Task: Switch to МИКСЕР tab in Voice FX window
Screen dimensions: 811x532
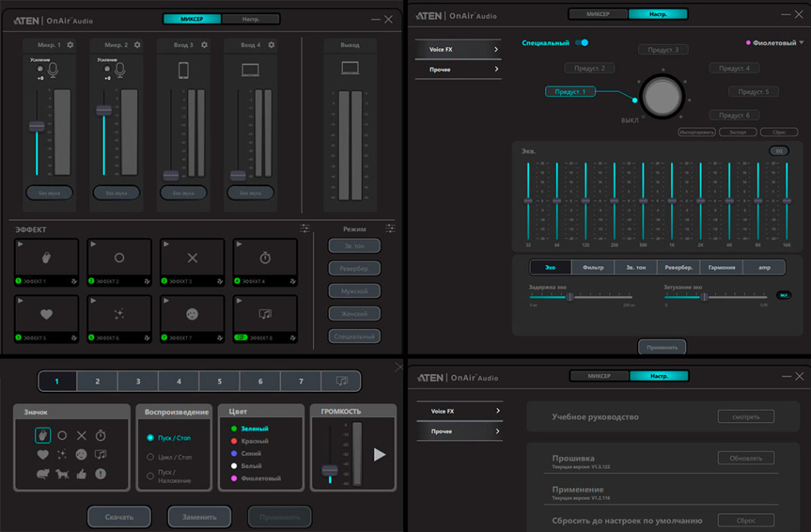Action: [x=598, y=14]
